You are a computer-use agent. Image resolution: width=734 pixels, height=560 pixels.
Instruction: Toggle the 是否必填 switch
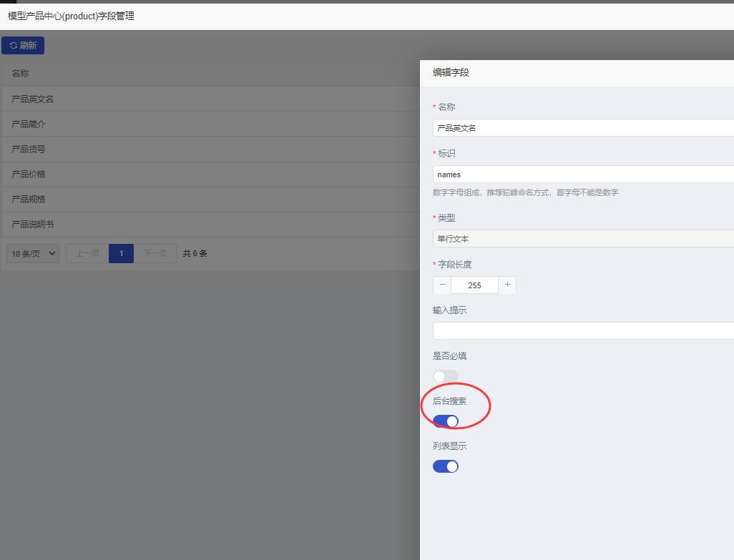click(x=445, y=376)
